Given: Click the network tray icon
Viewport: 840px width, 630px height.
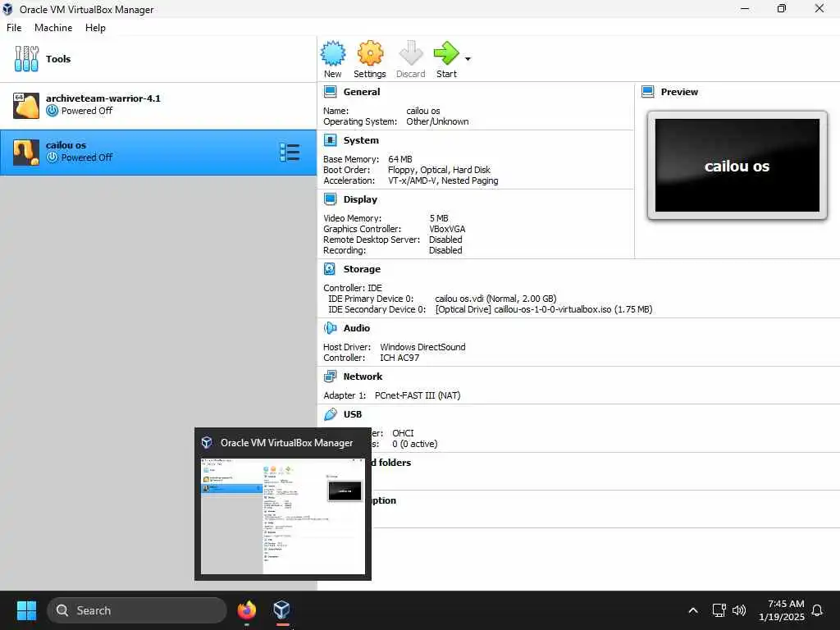Looking at the screenshot, I should point(719,610).
